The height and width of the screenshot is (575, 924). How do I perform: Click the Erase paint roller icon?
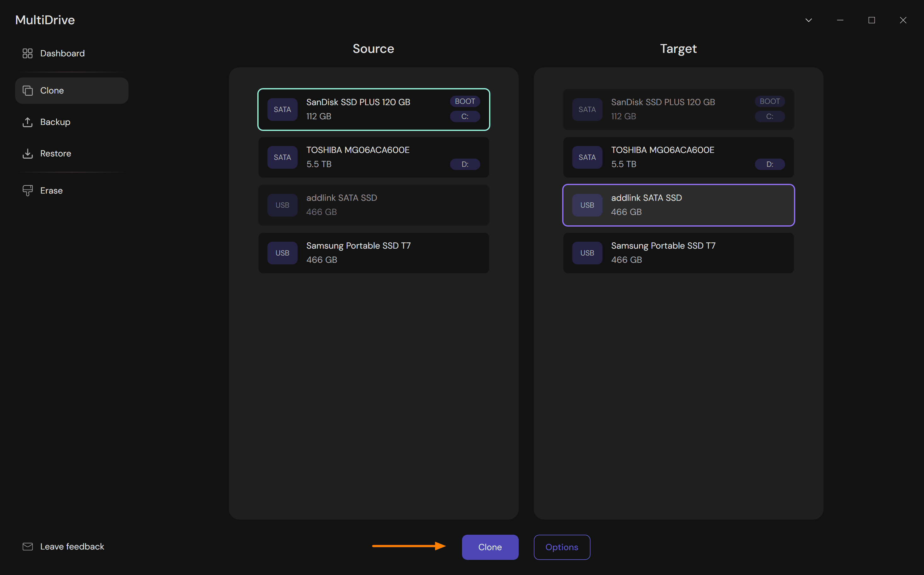click(x=27, y=190)
